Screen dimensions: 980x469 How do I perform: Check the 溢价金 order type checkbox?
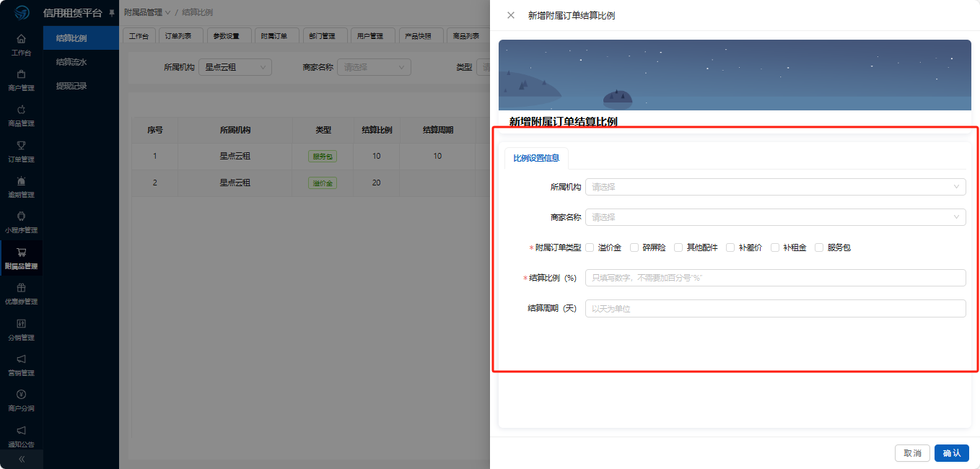(590, 247)
